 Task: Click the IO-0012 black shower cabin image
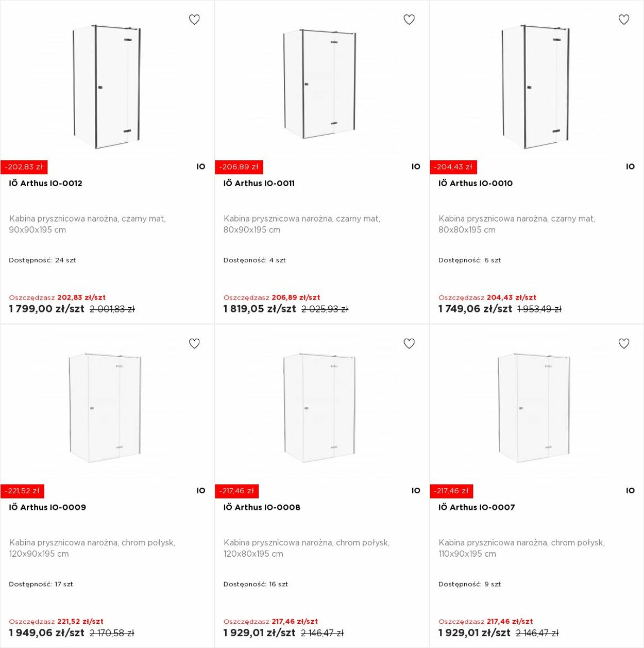(107, 87)
